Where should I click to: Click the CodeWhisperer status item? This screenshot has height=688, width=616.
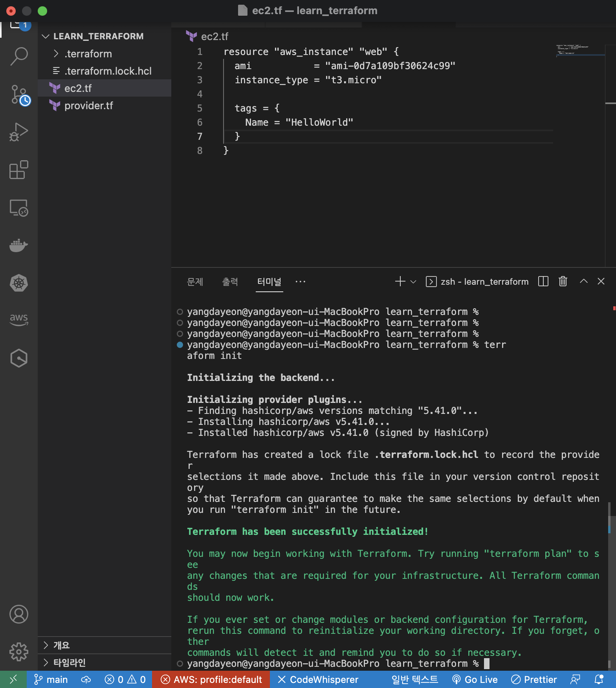tap(318, 679)
